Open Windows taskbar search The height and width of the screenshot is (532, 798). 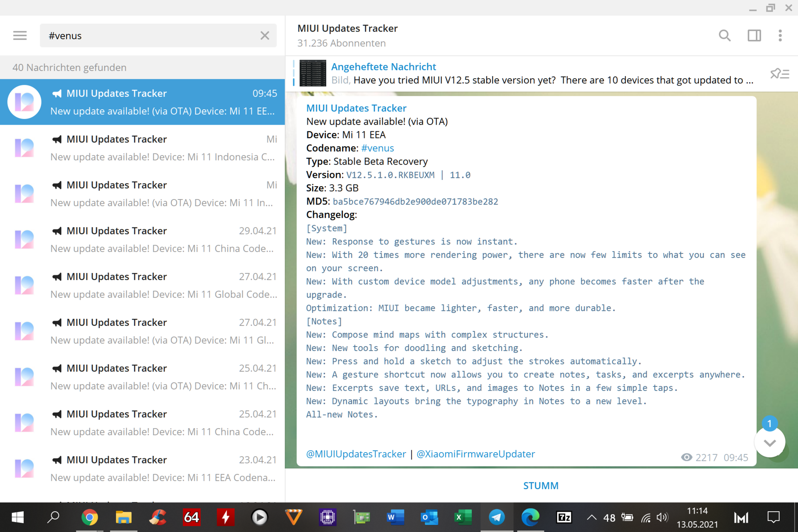(x=53, y=517)
